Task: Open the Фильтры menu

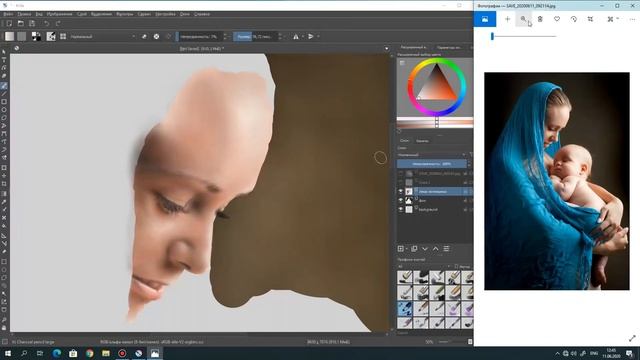Action: pos(124,14)
